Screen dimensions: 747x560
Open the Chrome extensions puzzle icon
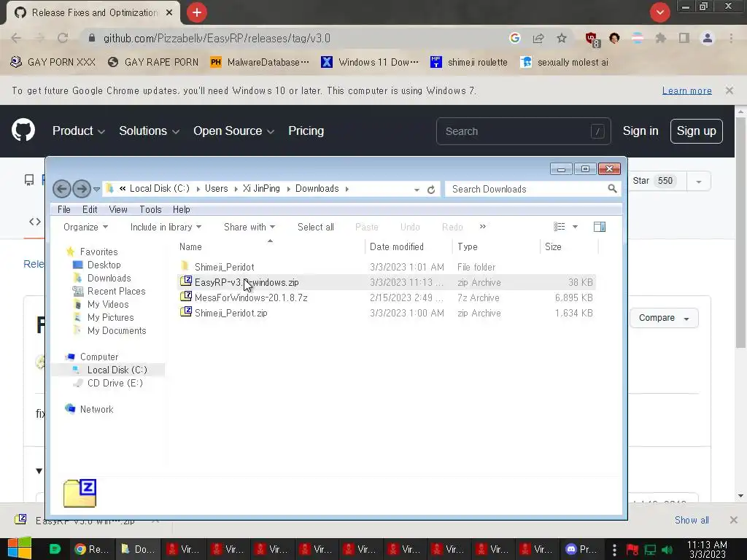(660, 38)
